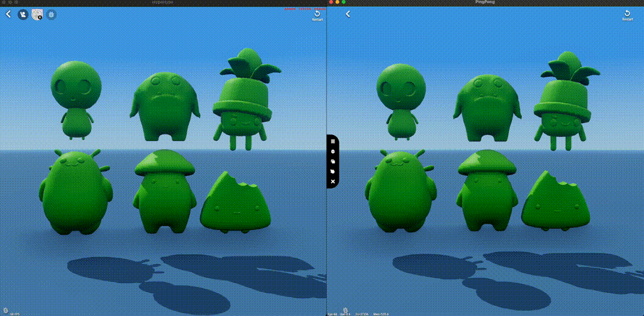Open the character icon in left toolbar

[23, 14]
